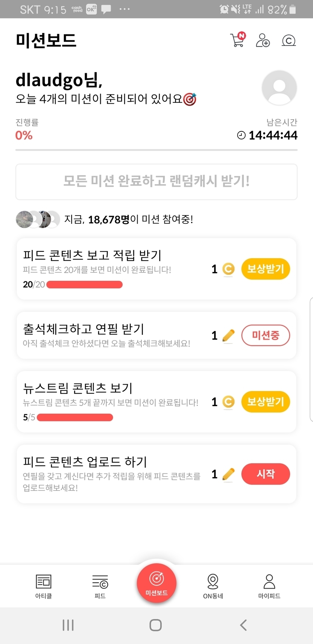313x644 pixels.
Task: Open the shopping cart icon
Action: 238,40
